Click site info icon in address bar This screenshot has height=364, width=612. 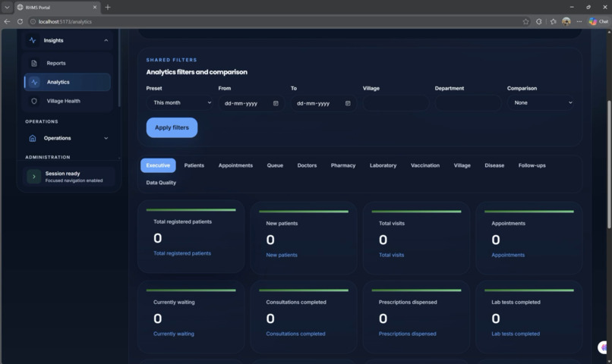[x=33, y=21]
